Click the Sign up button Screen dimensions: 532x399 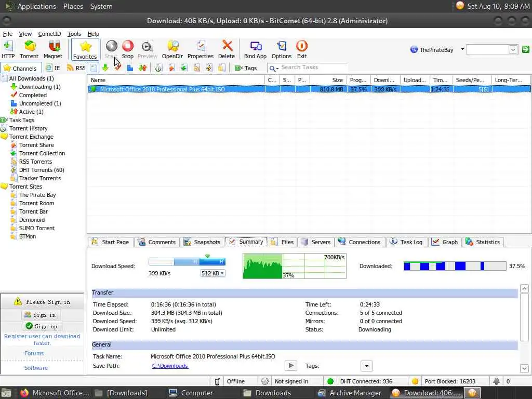pyautogui.click(x=42, y=326)
